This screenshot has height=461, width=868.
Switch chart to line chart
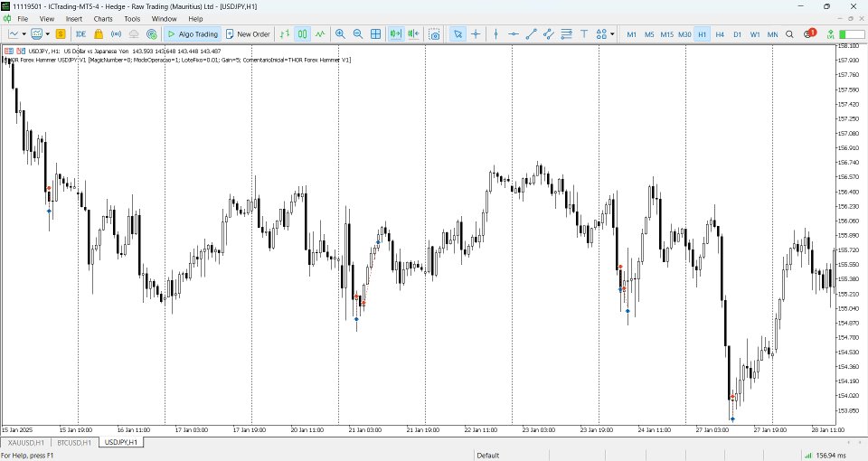click(320, 33)
